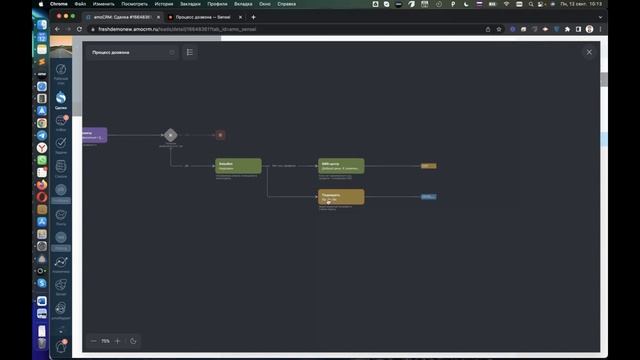The height and width of the screenshot is (360, 640).
Task: Open the Процесс дозвона process name dropdown
Action: [x=132, y=52]
